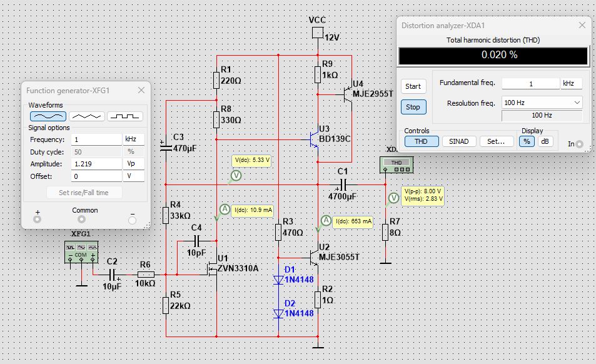Open the Set... controls dialog
Image resolution: width=596 pixels, height=364 pixels.
[x=496, y=141]
